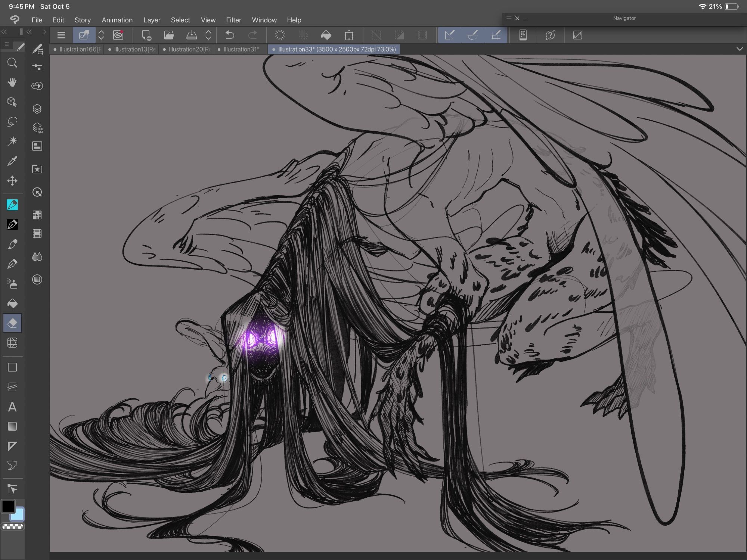This screenshot has width=747, height=560.
Task: Click the Fill icon in command bar
Action: 326,35
